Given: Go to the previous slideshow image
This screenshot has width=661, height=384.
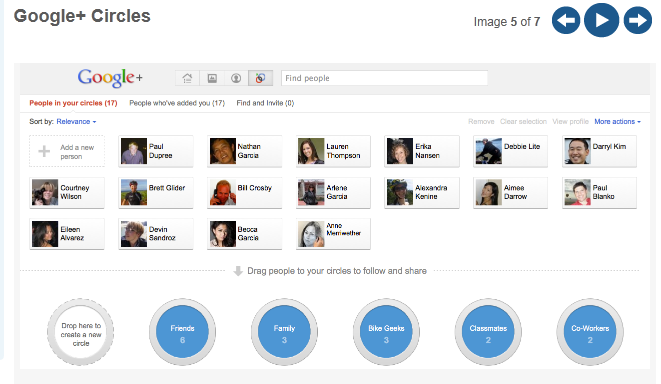Looking at the screenshot, I should pos(566,20).
